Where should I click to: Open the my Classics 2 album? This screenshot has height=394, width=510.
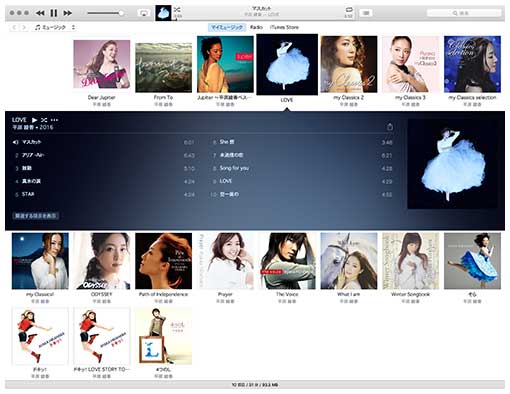[349, 64]
